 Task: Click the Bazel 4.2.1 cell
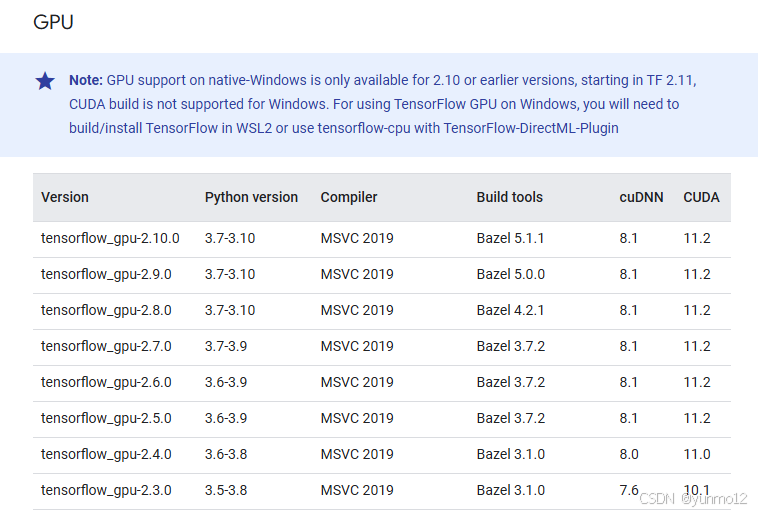pyautogui.click(x=510, y=310)
